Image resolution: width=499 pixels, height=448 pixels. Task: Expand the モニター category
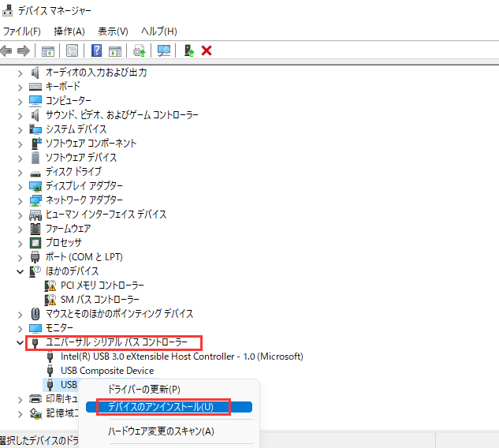[x=20, y=329]
